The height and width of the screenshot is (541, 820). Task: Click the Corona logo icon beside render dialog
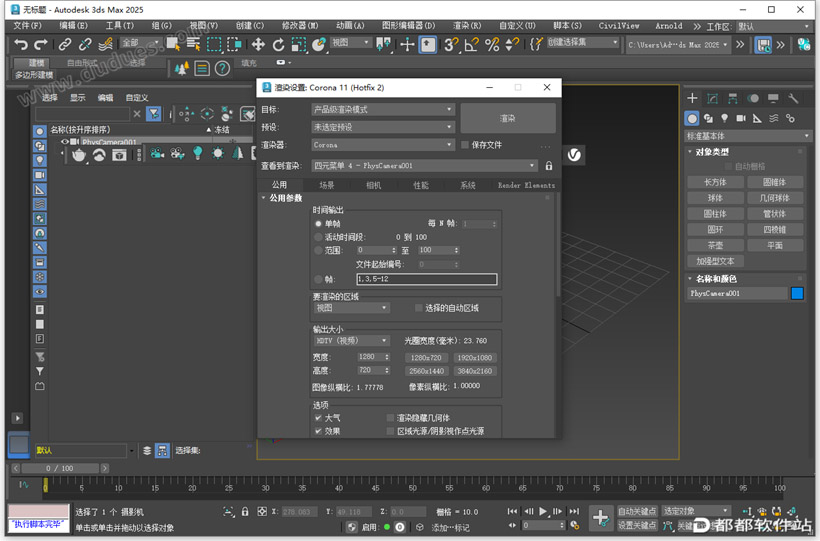coord(574,155)
